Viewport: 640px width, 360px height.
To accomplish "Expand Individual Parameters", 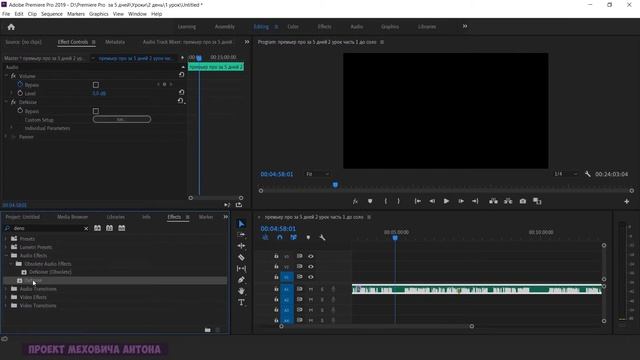I will pos(11,128).
